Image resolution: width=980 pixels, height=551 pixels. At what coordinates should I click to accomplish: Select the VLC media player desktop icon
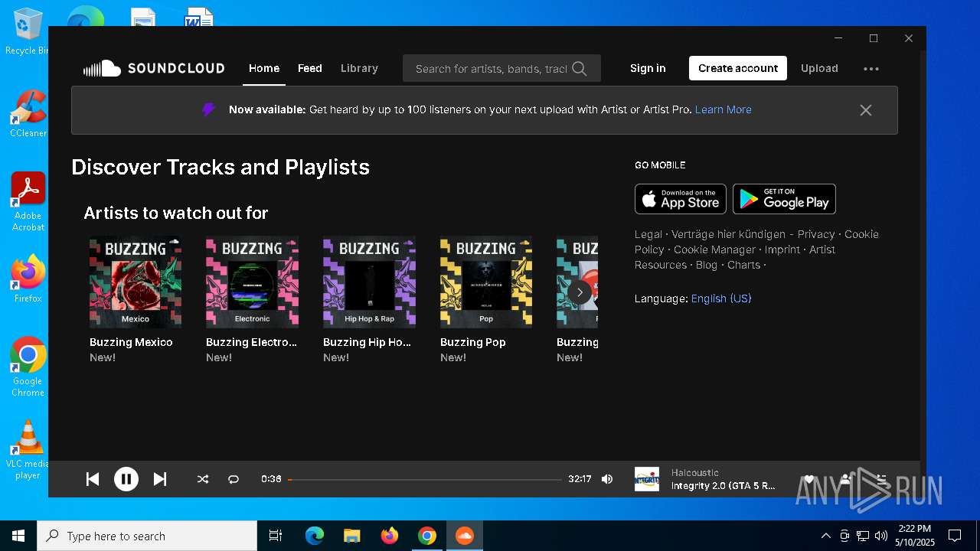[28, 450]
